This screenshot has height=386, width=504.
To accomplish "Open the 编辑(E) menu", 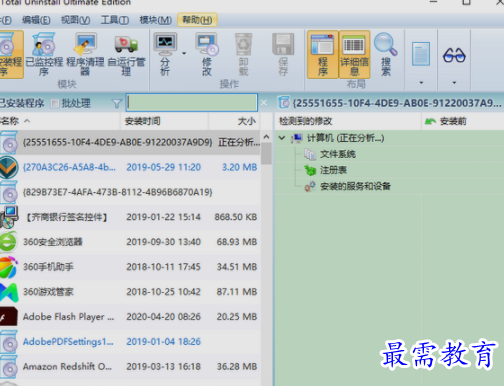I will click(36, 20).
